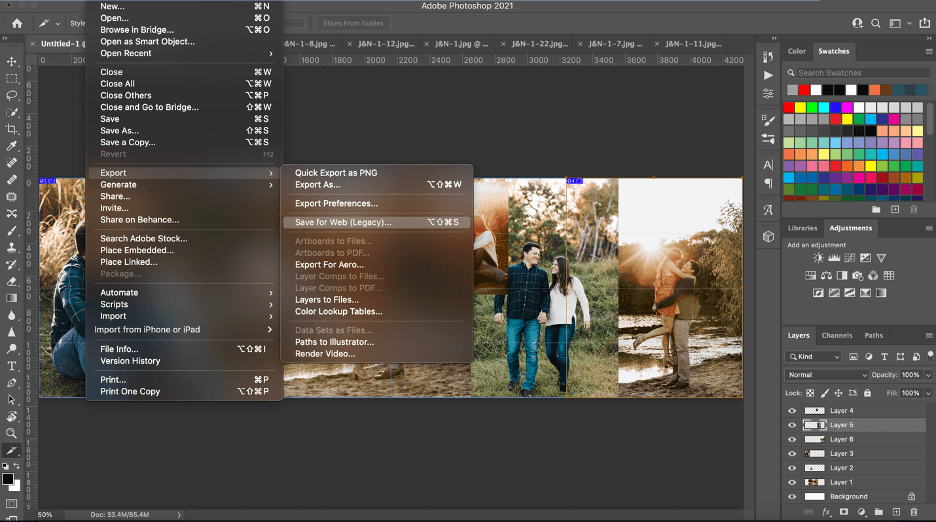Pick the red swatch in recent row
The height and width of the screenshot is (522, 936).
804,90
